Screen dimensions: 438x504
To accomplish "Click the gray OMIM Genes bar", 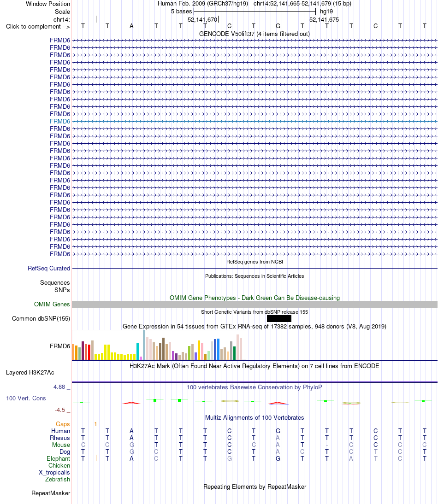I will point(255,304).
